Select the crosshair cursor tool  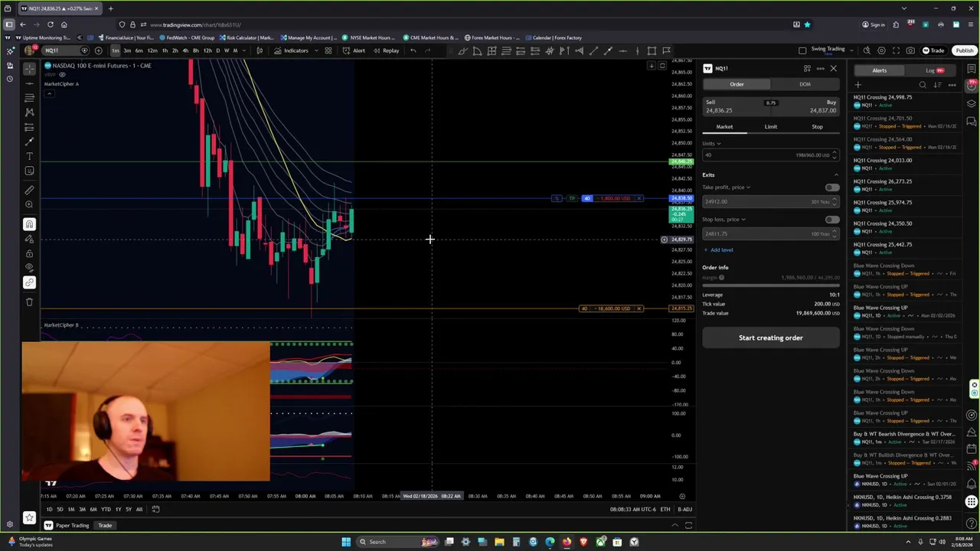(x=29, y=69)
